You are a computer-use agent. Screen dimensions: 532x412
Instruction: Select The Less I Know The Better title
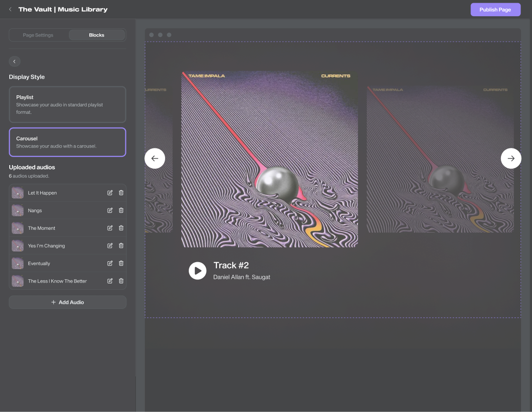(x=57, y=281)
